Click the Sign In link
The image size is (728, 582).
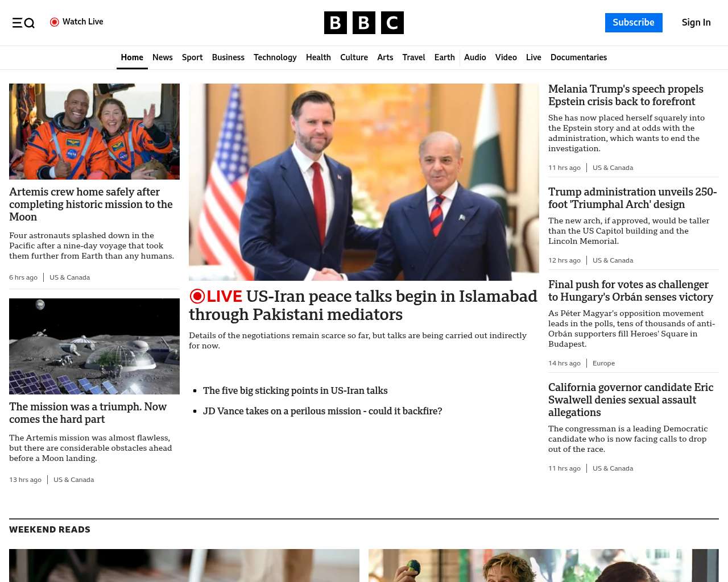point(696,23)
